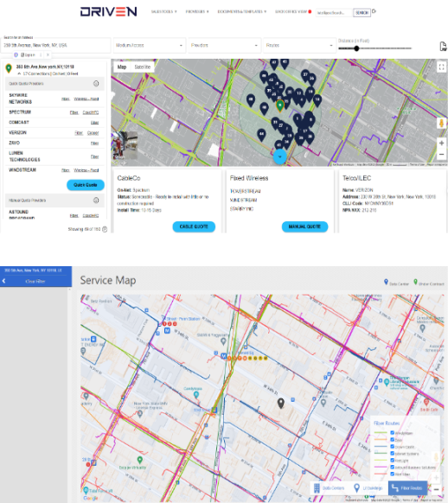Toggle Zayo fiber route checkbox

tap(392, 440)
